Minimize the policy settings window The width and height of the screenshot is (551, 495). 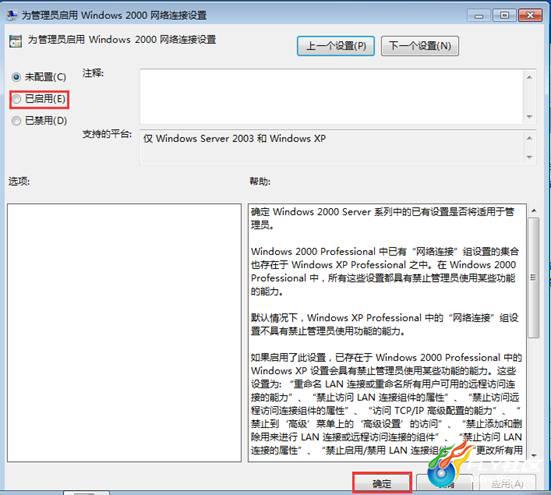pyautogui.click(x=478, y=15)
